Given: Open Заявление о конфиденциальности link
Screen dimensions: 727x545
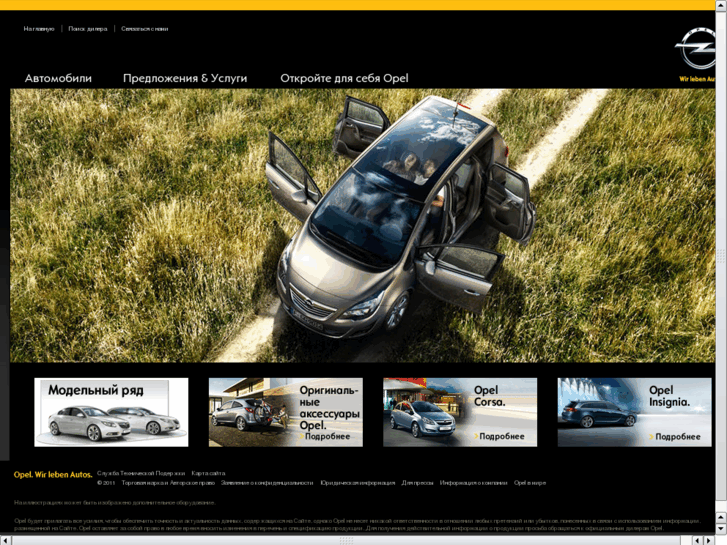Looking at the screenshot, I should [x=267, y=483].
